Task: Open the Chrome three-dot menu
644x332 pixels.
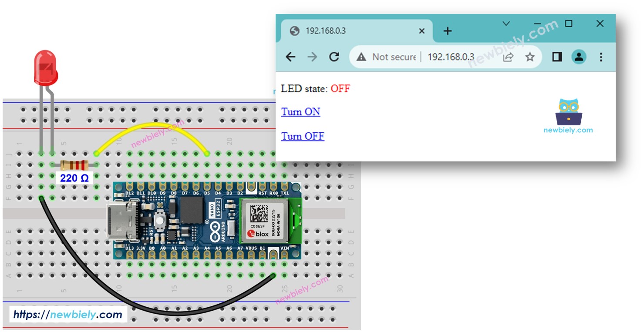Action: [600, 57]
